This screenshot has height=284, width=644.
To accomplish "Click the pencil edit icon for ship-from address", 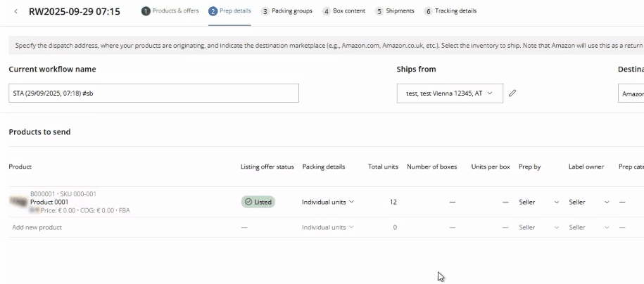I will tap(512, 93).
